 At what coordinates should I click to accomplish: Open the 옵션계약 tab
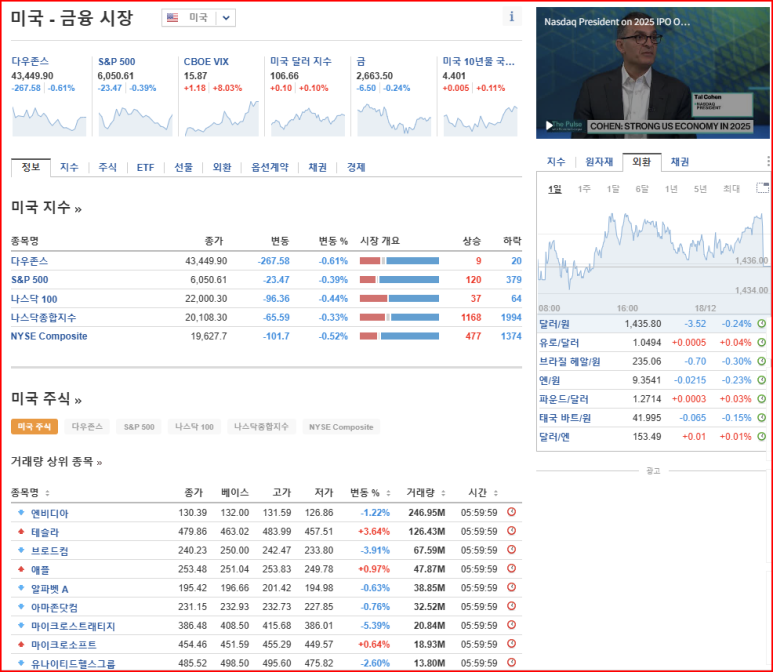[x=270, y=167]
